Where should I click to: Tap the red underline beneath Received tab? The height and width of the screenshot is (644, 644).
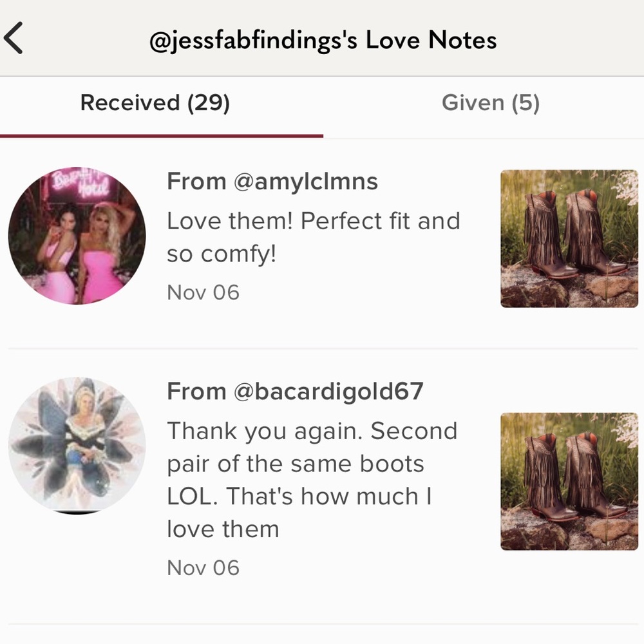[x=162, y=135]
